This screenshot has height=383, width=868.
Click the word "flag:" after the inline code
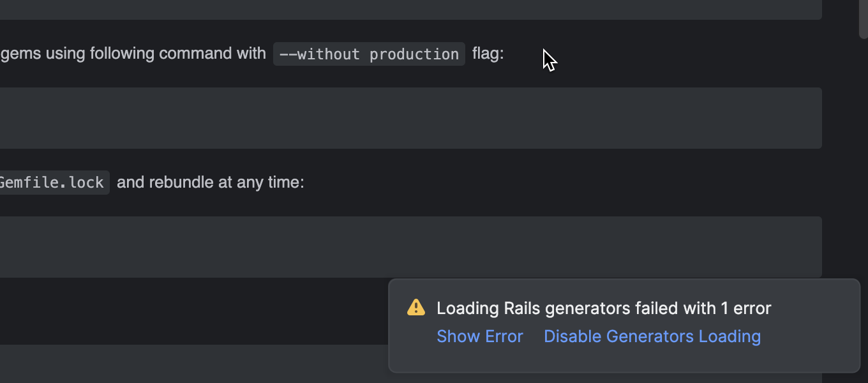click(488, 54)
